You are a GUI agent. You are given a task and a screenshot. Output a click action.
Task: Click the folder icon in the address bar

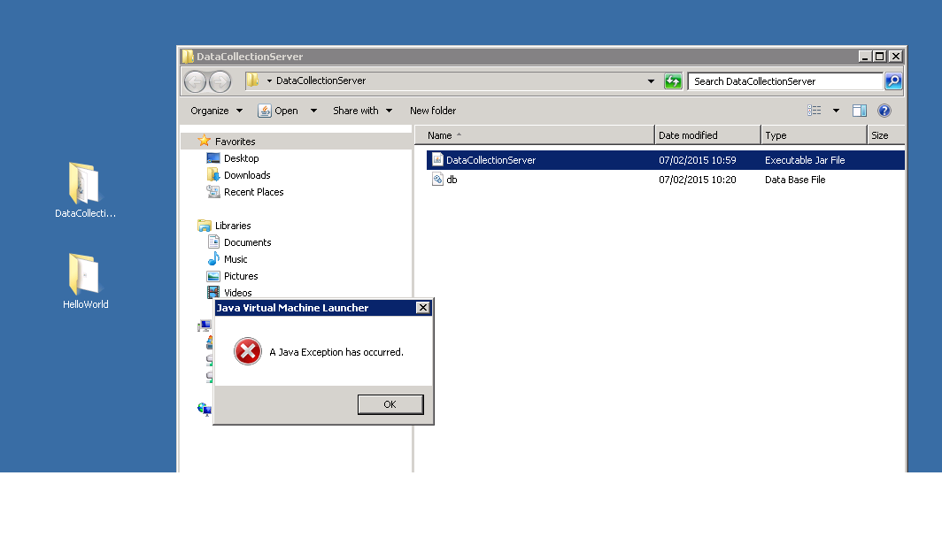[253, 80]
